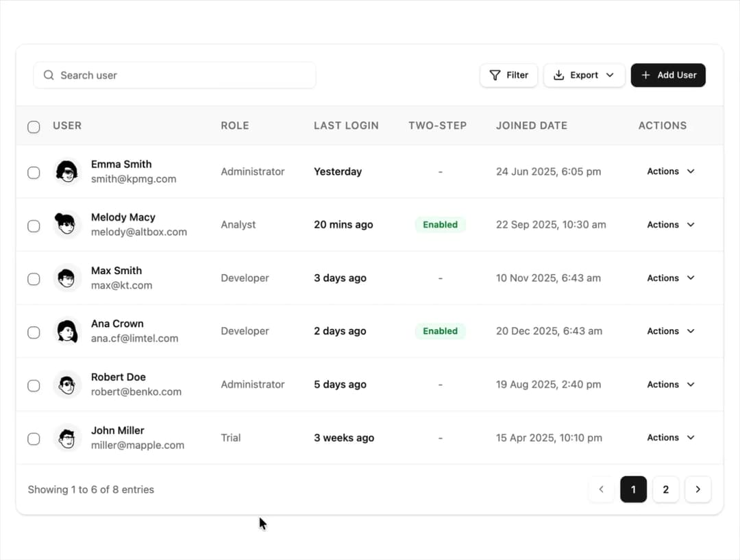Image resolution: width=740 pixels, height=560 pixels.
Task: Click the plus icon in Add User
Action: 645,75
